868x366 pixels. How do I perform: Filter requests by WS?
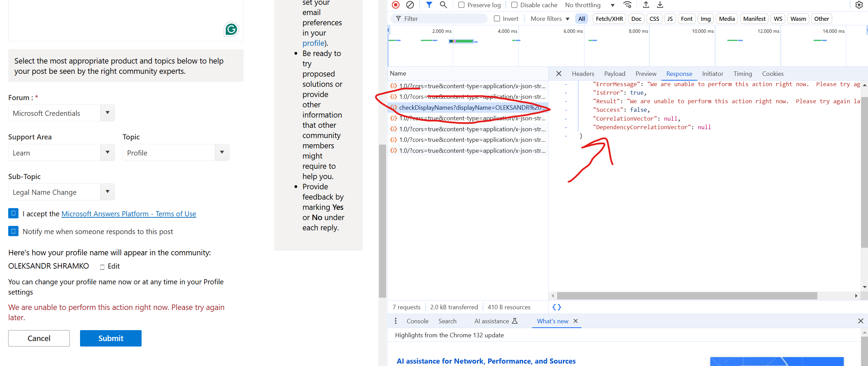(778, 18)
